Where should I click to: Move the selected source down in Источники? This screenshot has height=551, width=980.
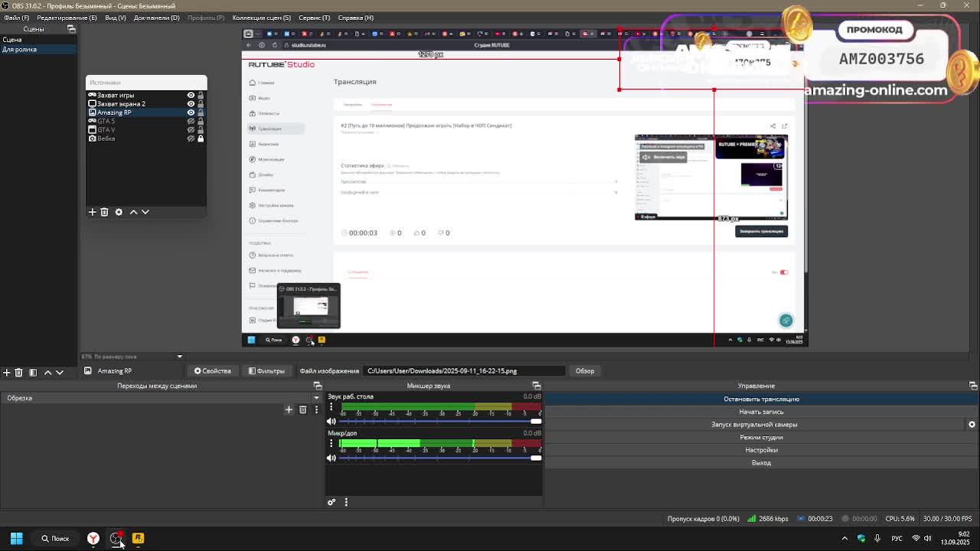(145, 212)
